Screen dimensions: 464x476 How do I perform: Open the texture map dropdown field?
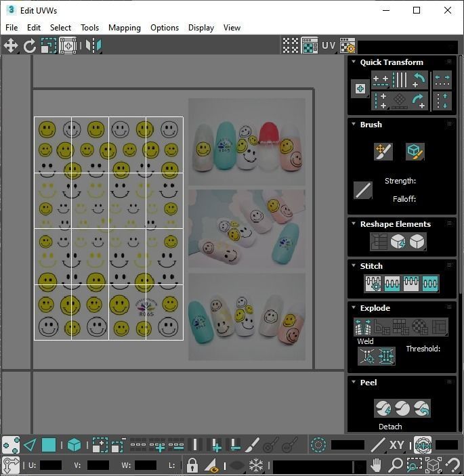point(408,47)
